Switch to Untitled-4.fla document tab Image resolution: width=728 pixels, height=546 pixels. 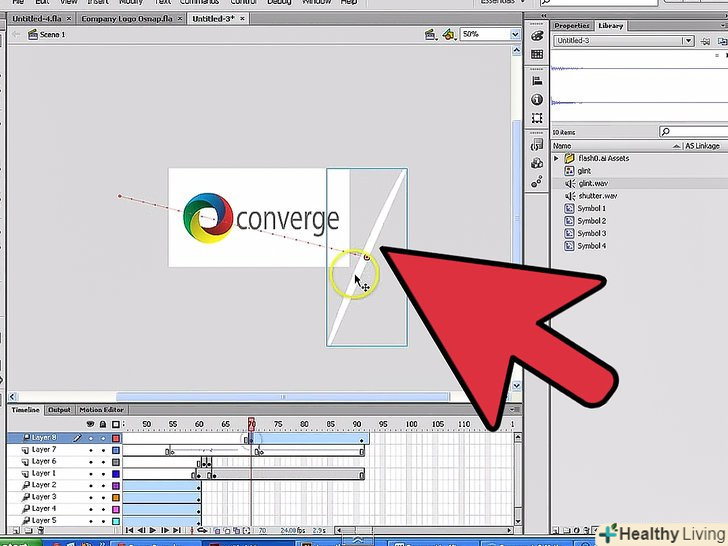click(41, 19)
